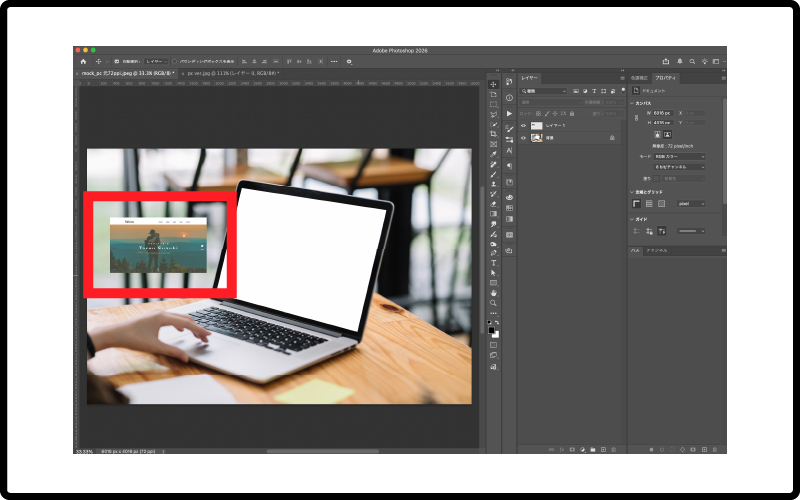Viewport: 800px width, 500px height.
Task: Open the 8 bit/channel depth dropdown
Action: click(x=679, y=167)
